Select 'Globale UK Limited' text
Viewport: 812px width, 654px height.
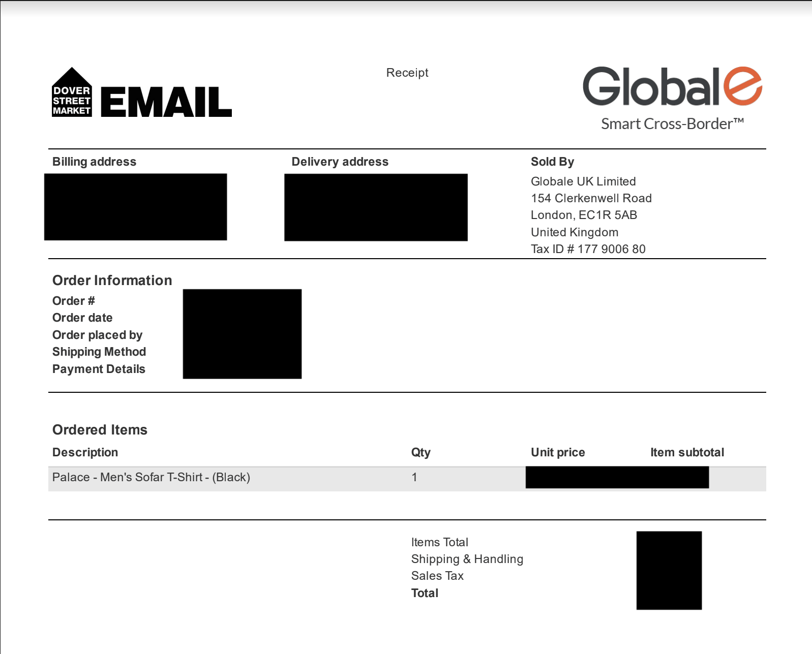[x=583, y=181]
